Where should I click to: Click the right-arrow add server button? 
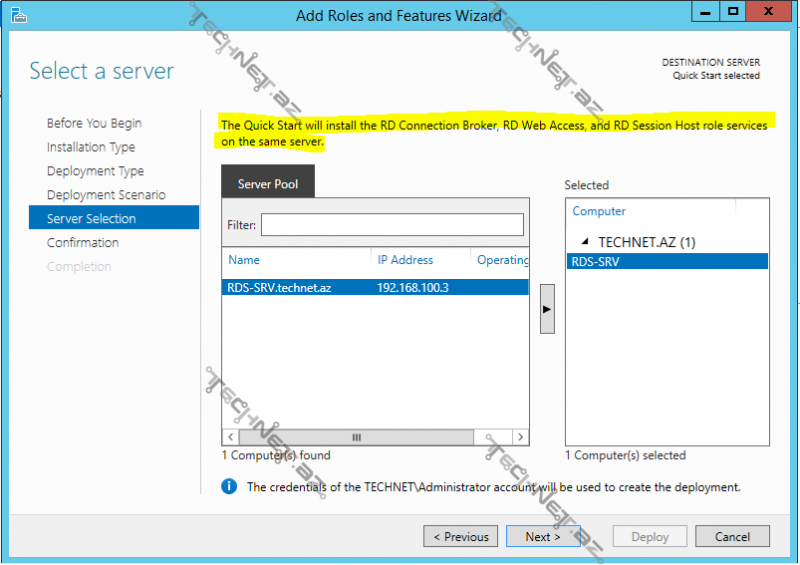[x=547, y=309]
